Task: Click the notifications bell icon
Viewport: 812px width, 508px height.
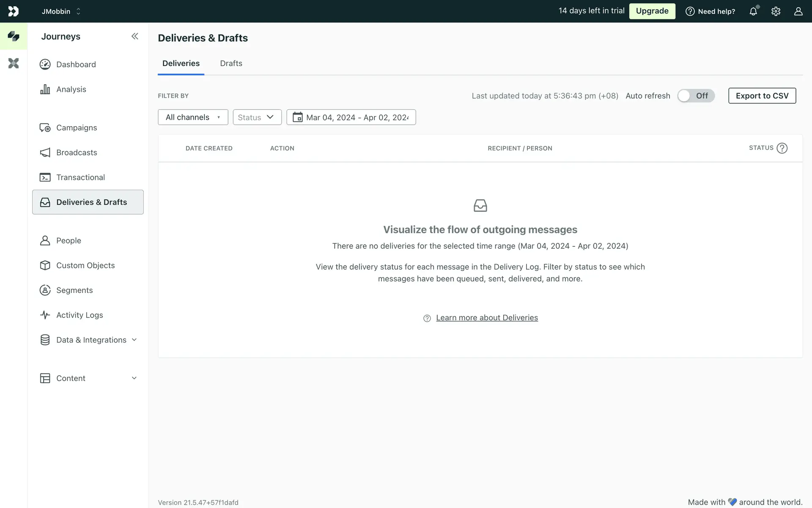Action: pos(753,11)
